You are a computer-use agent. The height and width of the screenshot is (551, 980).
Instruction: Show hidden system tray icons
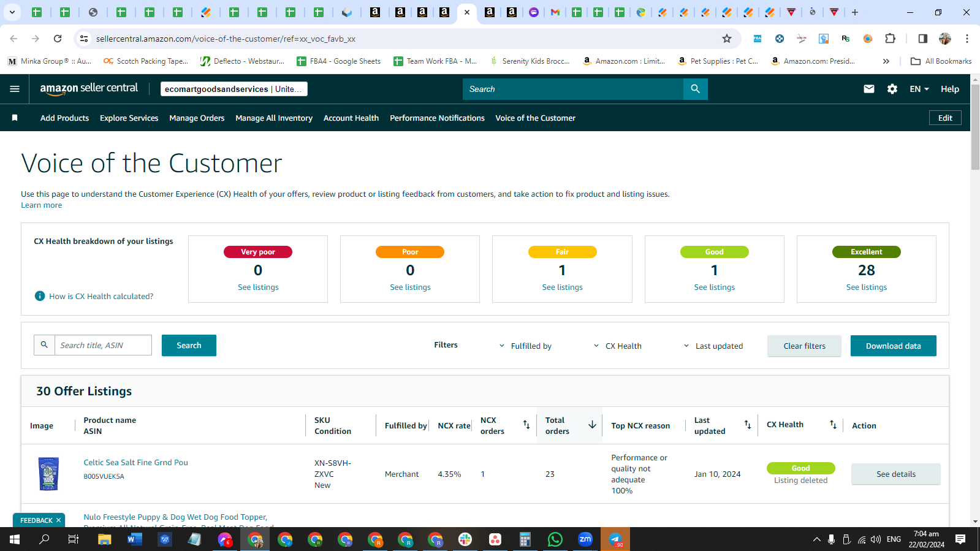pyautogui.click(x=816, y=539)
